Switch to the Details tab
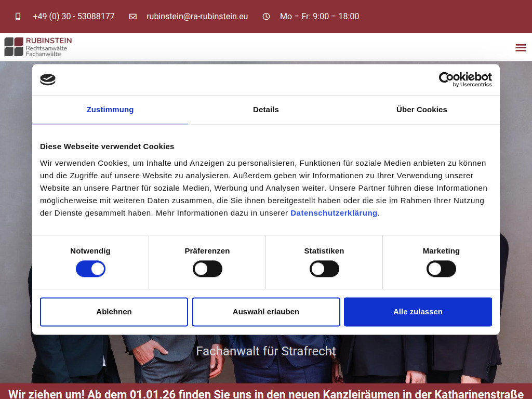This screenshot has height=399, width=532. pyautogui.click(x=265, y=110)
